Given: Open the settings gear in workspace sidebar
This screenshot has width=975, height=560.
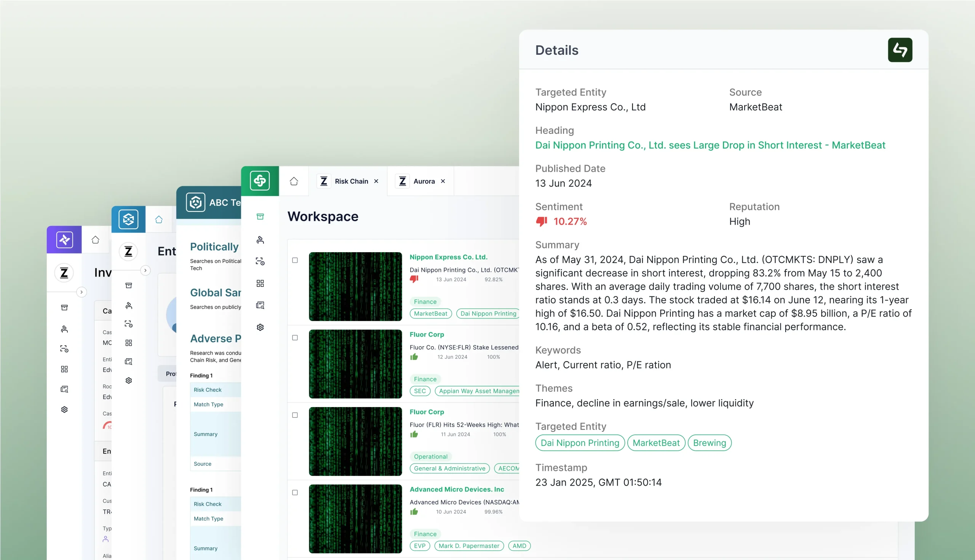Looking at the screenshot, I should (260, 327).
